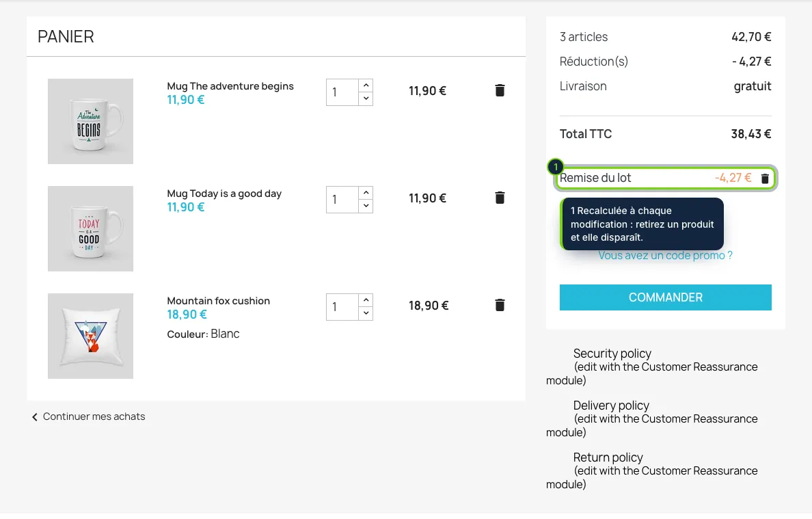Remove the Remise du lot discount
The width and height of the screenshot is (812, 519).
point(765,178)
